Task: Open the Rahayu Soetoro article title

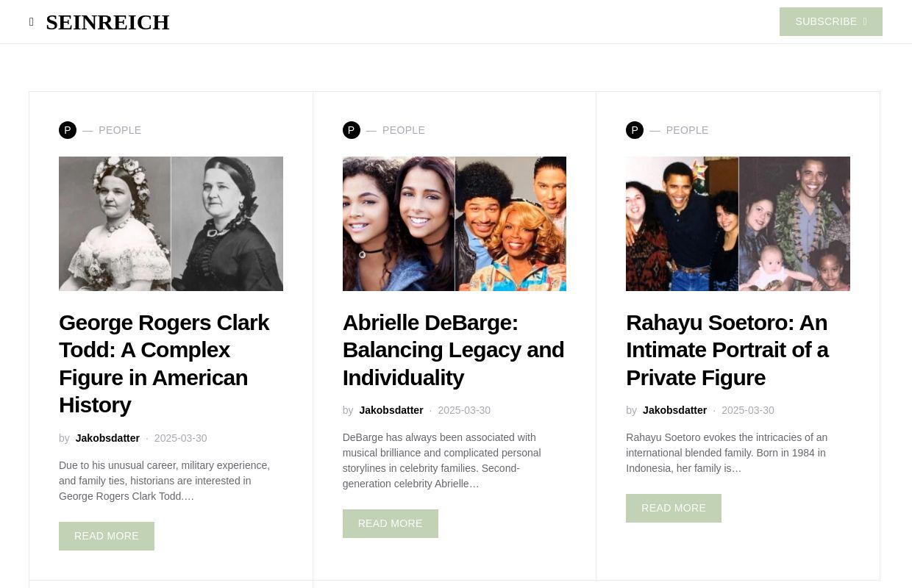Action: (x=727, y=350)
